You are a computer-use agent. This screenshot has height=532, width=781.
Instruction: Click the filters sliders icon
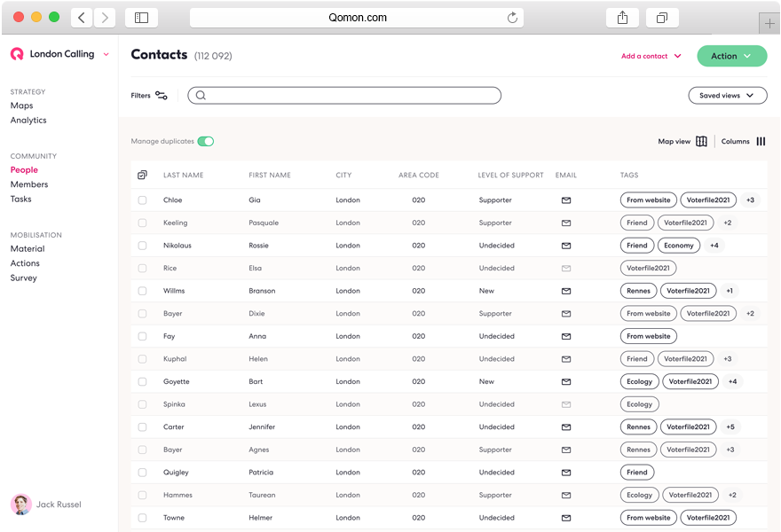click(161, 96)
